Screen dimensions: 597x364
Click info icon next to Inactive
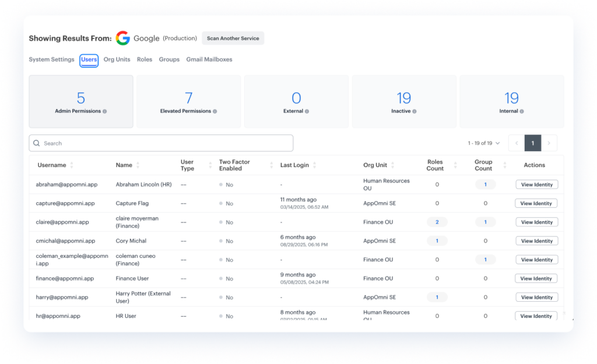[x=415, y=111]
